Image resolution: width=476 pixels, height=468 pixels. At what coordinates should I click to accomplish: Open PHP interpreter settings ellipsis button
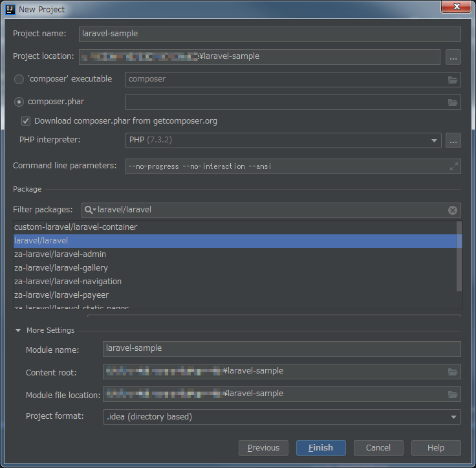click(453, 140)
